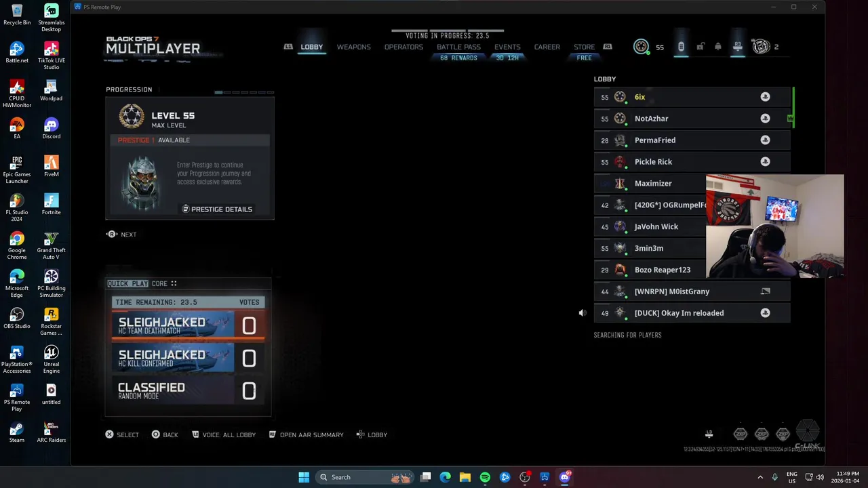Open TikTok LIVE Studio shortcut
This screenshot has height=488, width=868.
click(51, 56)
